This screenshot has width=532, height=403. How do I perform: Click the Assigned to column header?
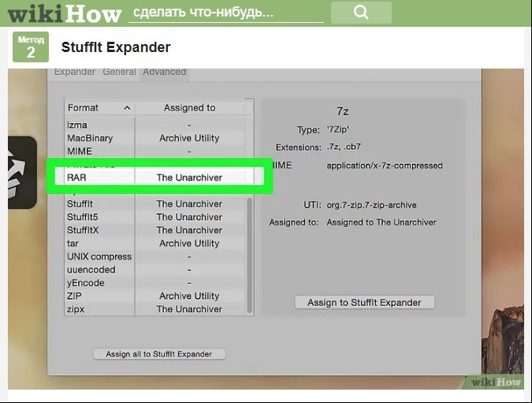[190, 108]
